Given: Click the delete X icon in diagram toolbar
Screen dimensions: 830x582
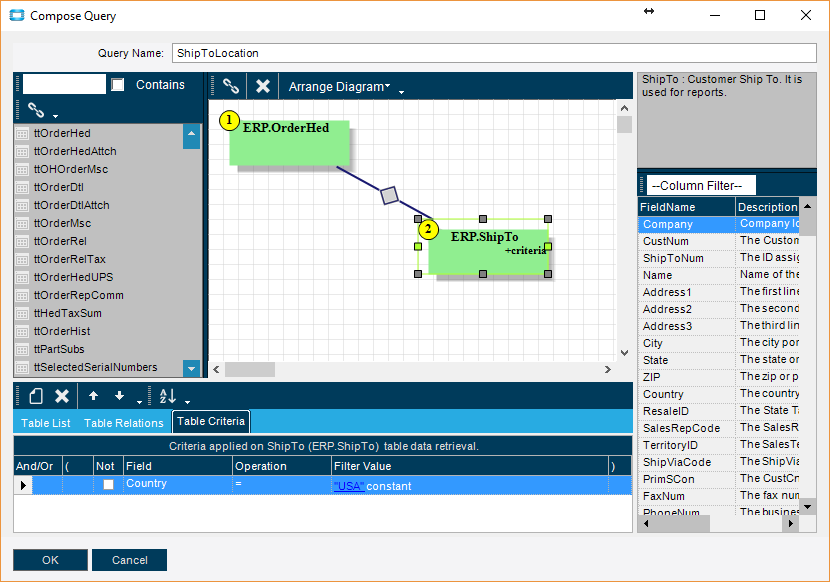Looking at the screenshot, I should [262, 86].
